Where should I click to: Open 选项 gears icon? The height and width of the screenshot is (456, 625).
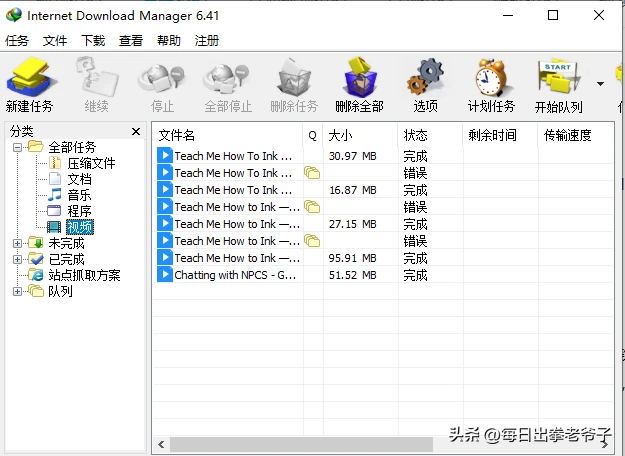click(425, 77)
